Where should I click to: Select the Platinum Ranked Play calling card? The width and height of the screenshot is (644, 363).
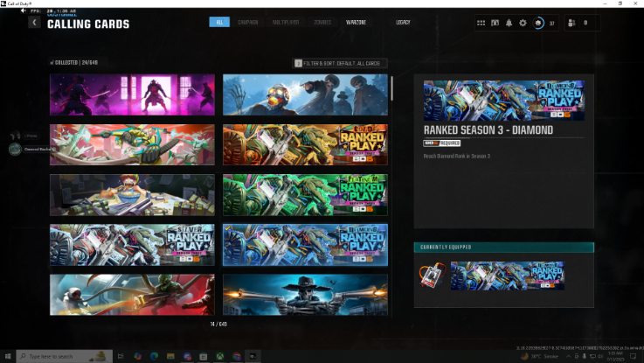click(x=305, y=195)
